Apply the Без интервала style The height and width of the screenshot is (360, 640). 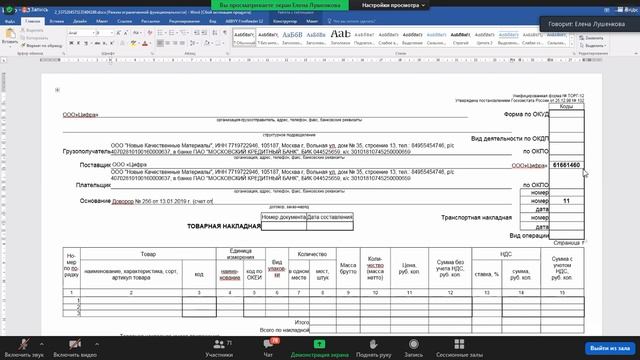pos(268,38)
